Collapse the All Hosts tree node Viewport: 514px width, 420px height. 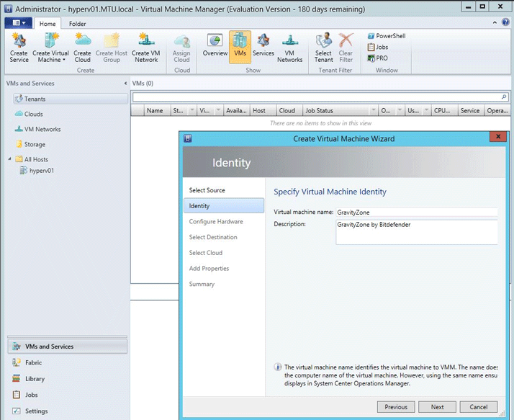(x=10, y=159)
